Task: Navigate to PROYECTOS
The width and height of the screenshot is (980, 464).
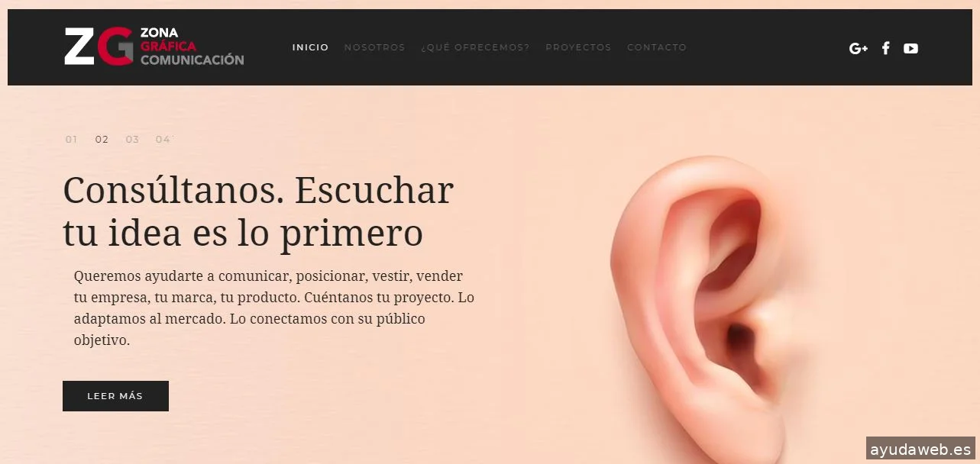Action: (x=578, y=47)
